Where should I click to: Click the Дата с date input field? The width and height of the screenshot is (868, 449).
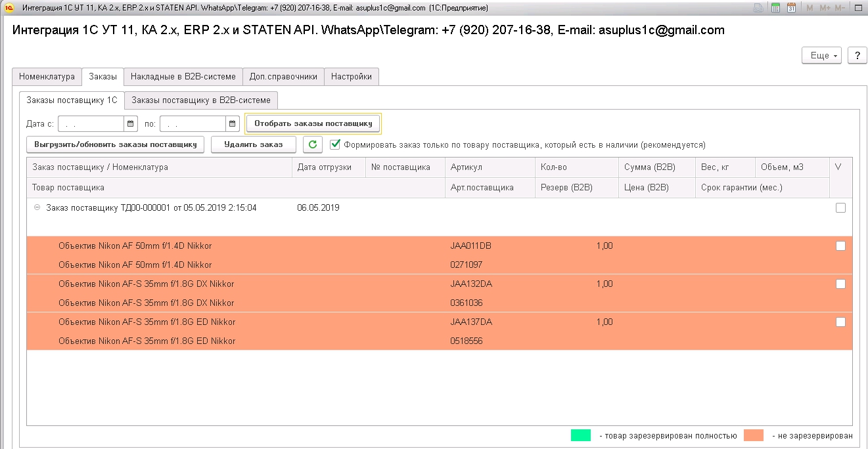click(x=91, y=123)
